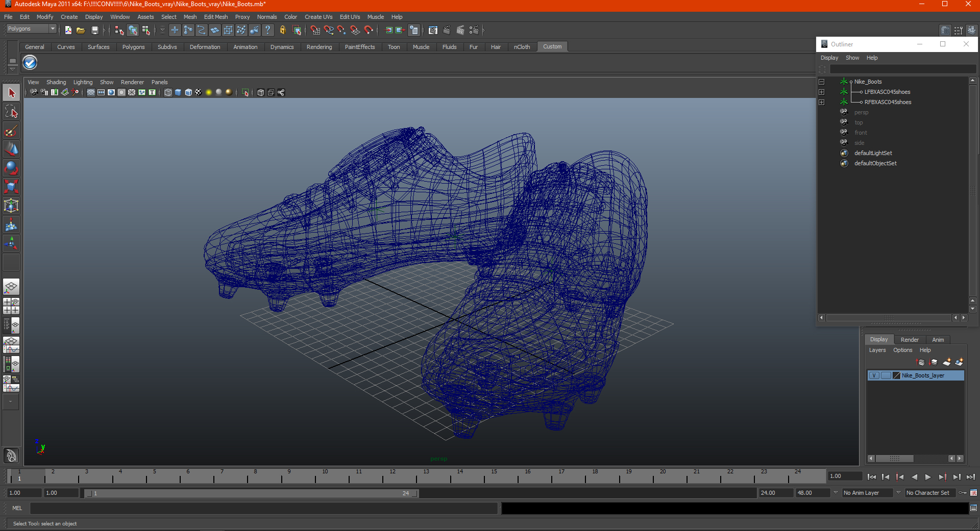The image size is (980, 531).
Task: Click the highlight selection mode icon
Action: (297, 31)
